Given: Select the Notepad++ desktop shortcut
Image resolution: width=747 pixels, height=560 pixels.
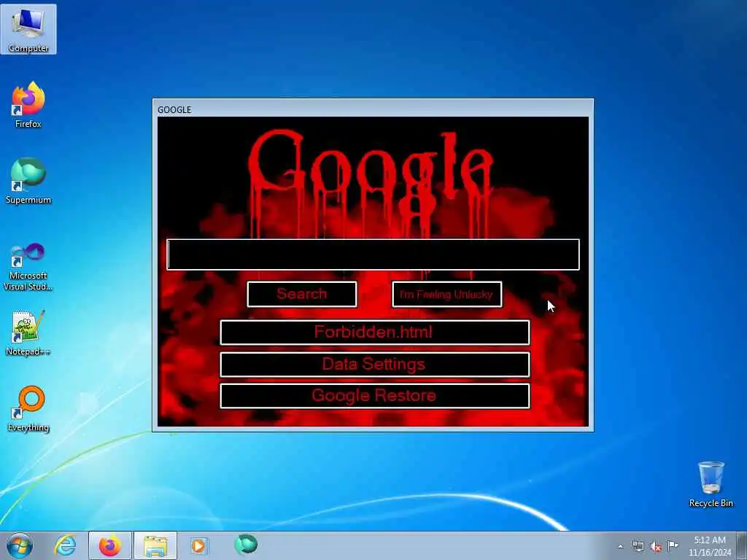Looking at the screenshot, I should [28, 332].
